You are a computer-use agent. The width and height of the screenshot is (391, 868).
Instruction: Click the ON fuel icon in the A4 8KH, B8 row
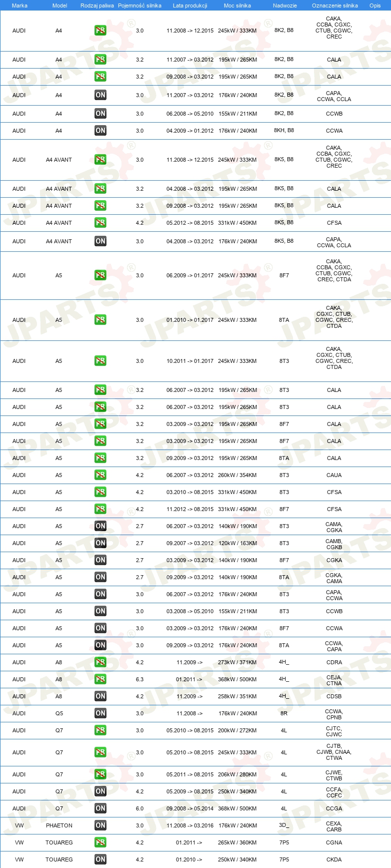point(100,131)
